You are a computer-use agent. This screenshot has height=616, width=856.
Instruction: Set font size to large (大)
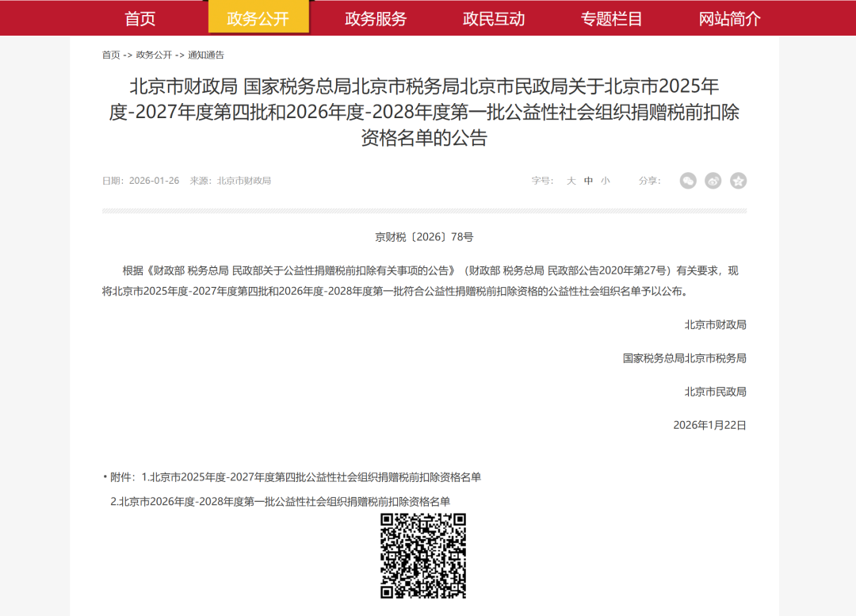tap(571, 181)
